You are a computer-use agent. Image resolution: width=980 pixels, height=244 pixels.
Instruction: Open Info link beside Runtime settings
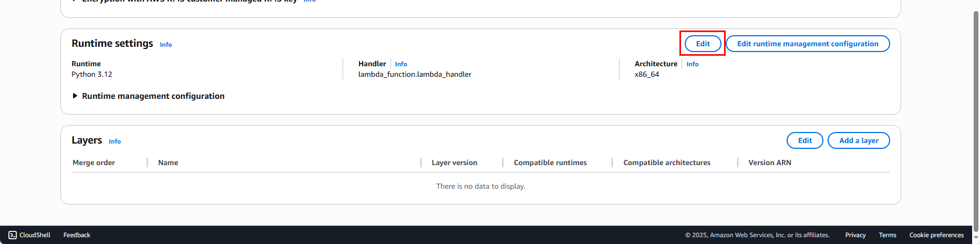coord(166,45)
